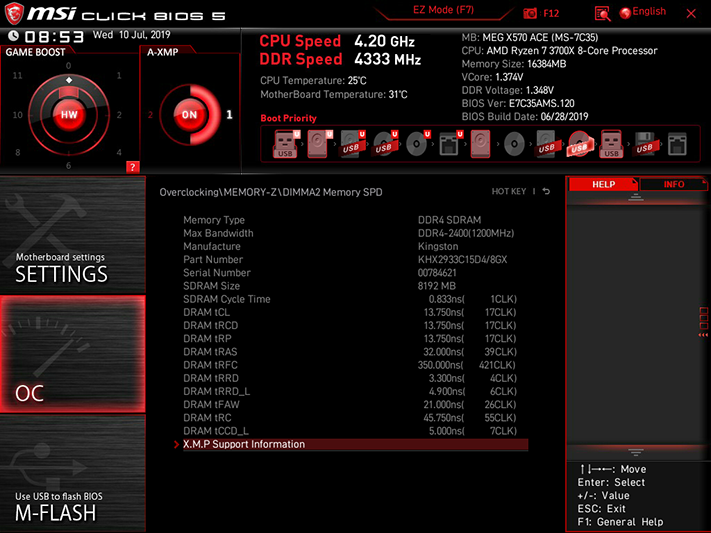Expand the side panel with the triple arrows
The height and width of the screenshot is (533, 711).
tap(703, 335)
